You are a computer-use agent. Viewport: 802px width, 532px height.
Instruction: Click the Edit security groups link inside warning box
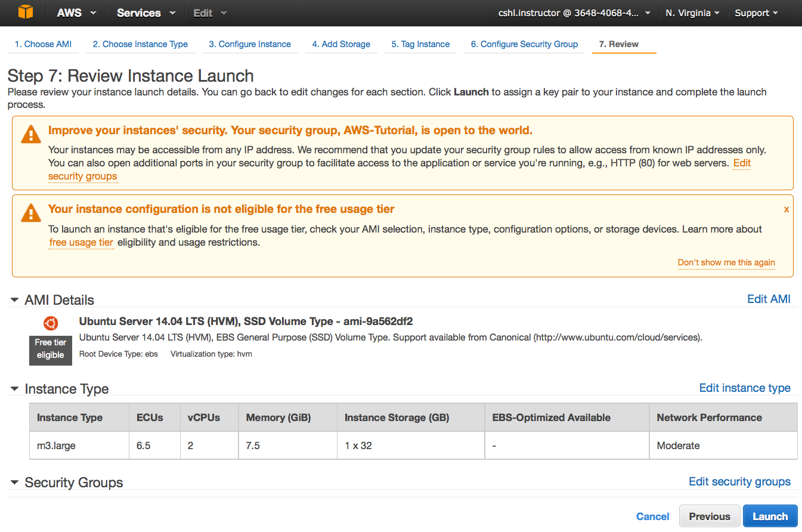[x=82, y=177]
